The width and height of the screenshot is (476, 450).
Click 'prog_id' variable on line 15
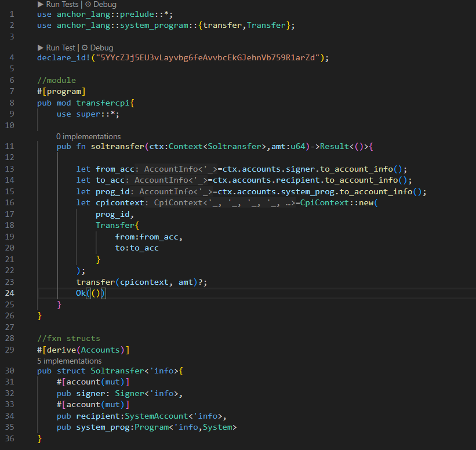[112, 191]
